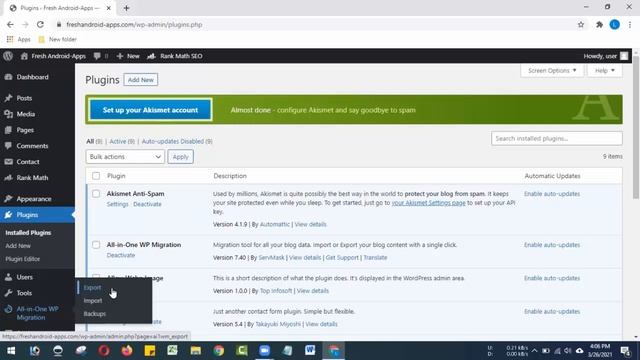
Task: Open Fresh Android-Apps site home icon
Action: [x=24, y=56]
